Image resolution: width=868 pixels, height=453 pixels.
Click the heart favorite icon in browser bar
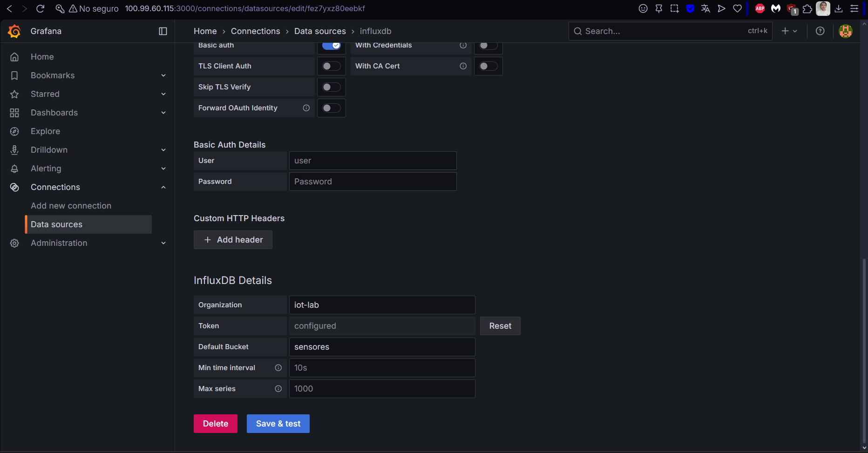click(737, 8)
